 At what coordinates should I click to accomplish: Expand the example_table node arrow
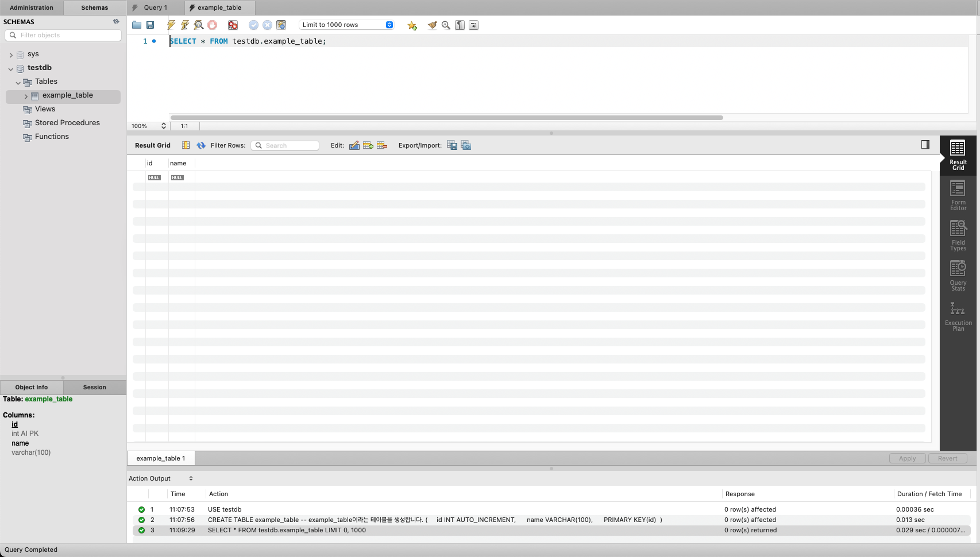pyautogui.click(x=26, y=96)
